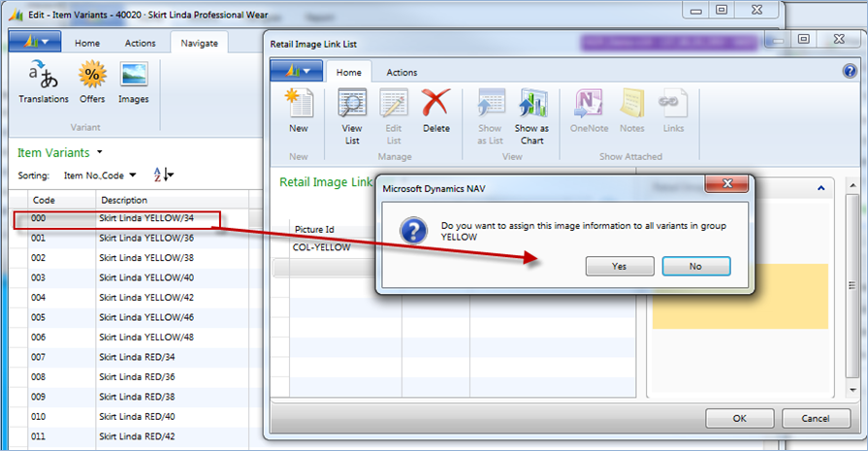Close the Microsoft Dynamics NAV dialog
The height and width of the screenshot is (451, 868).
coord(726,183)
